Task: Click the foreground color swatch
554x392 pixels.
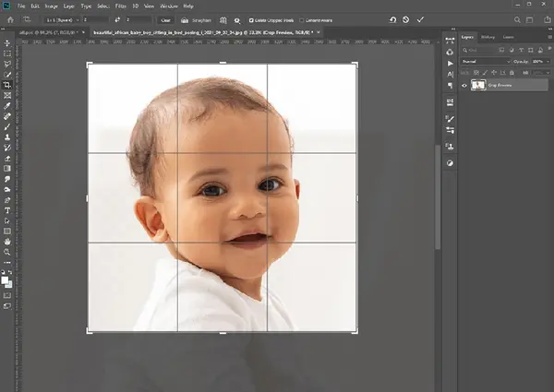Action: pos(5,280)
